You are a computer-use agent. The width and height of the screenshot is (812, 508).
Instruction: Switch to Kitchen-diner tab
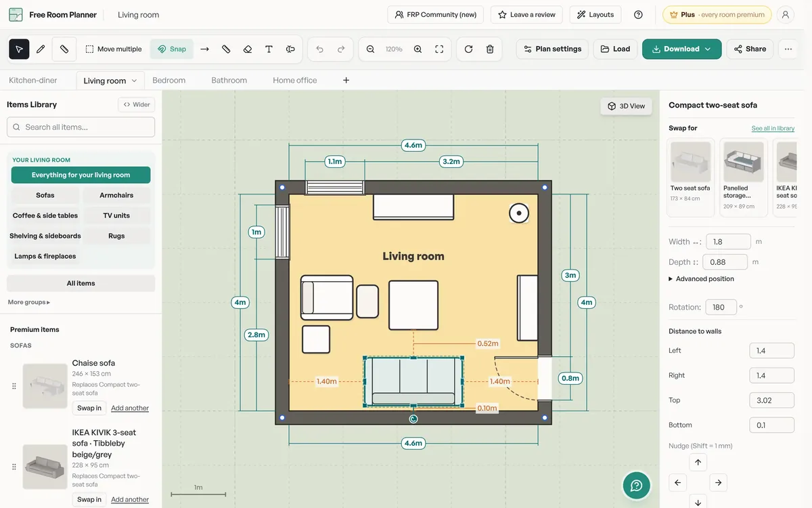pyautogui.click(x=33, y=80)
